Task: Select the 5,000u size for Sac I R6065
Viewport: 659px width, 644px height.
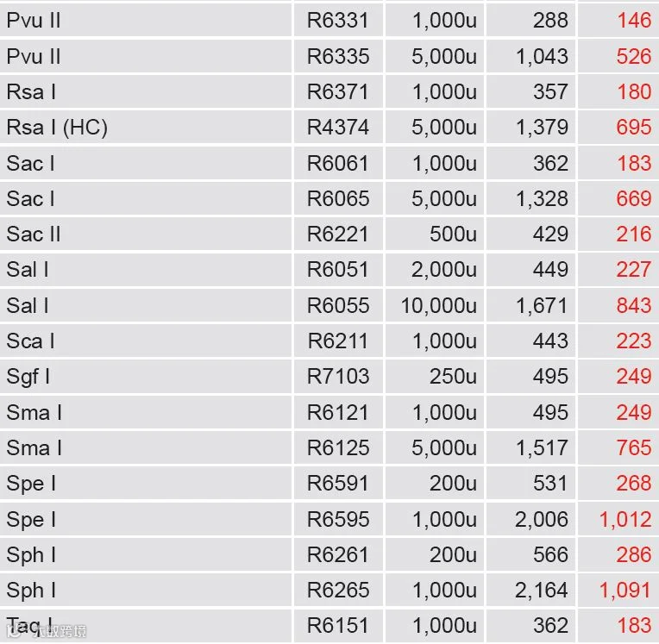Action: click(x=444, y=198)
